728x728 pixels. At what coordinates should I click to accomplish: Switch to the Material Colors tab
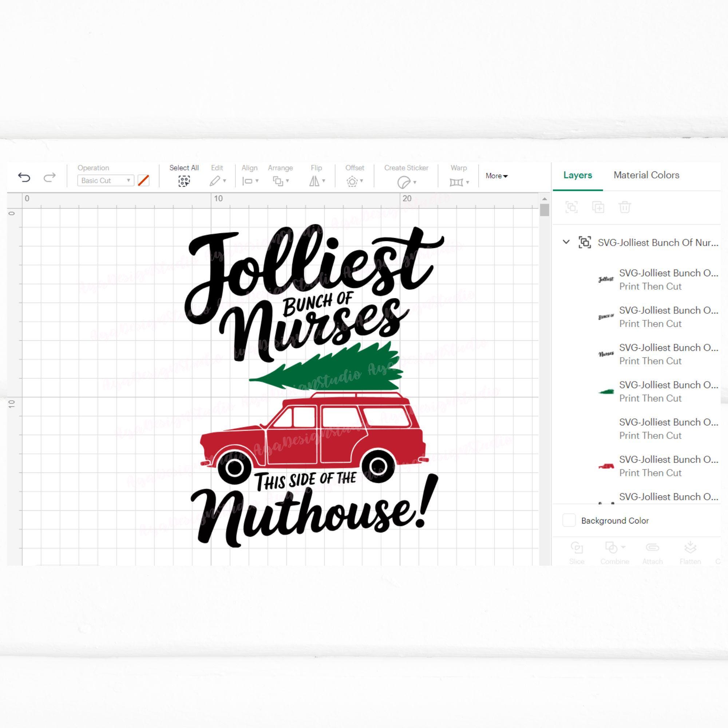[x=646, y=175]
